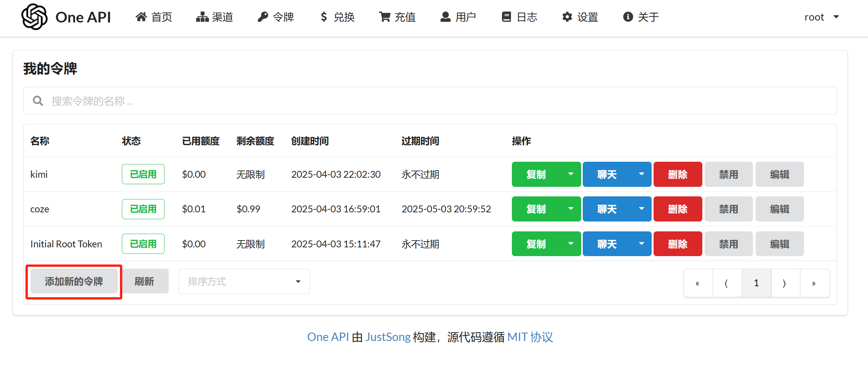The height and width of the screenshot is (368, 868).
Task: Expand chat options for Initial Root Token
Action: pyautogui.click(x=641, y=244)
